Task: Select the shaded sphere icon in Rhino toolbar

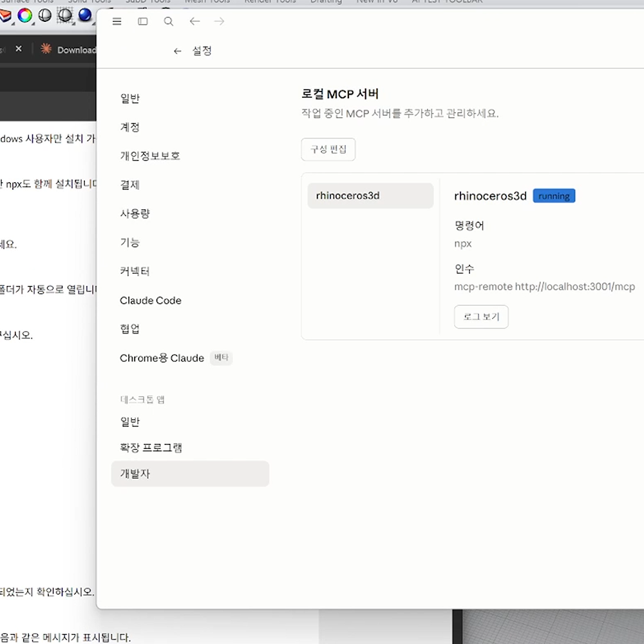Action: [45, 15]
